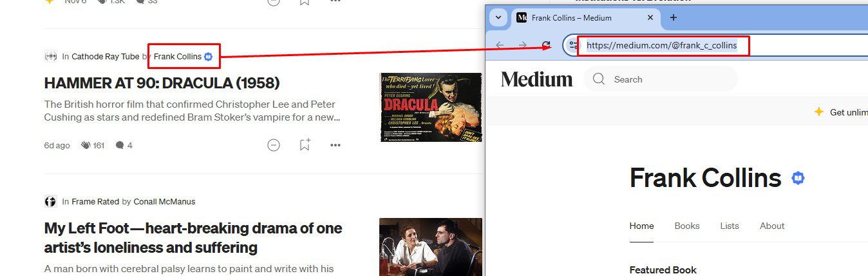
Task: Open more options for Dracula story
Action: (x=335, y=145)
